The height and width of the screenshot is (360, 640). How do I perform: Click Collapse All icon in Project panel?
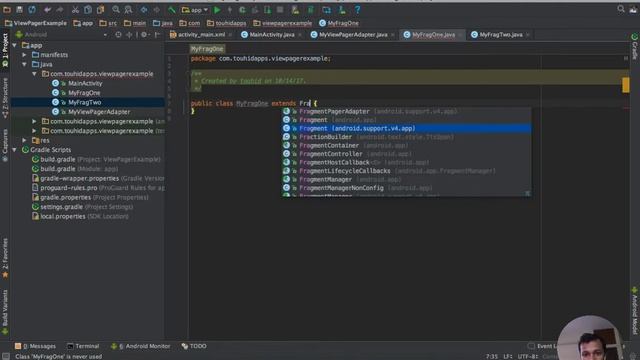(129, 35)
